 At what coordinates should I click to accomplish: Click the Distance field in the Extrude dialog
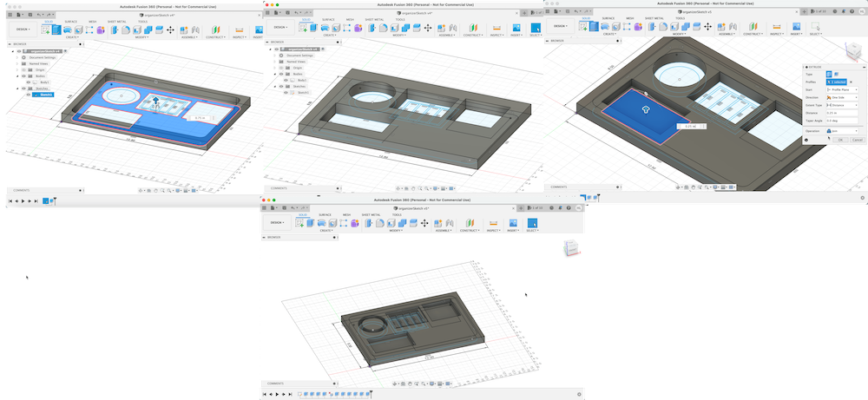pyautogui.click(x=844, y=114)
